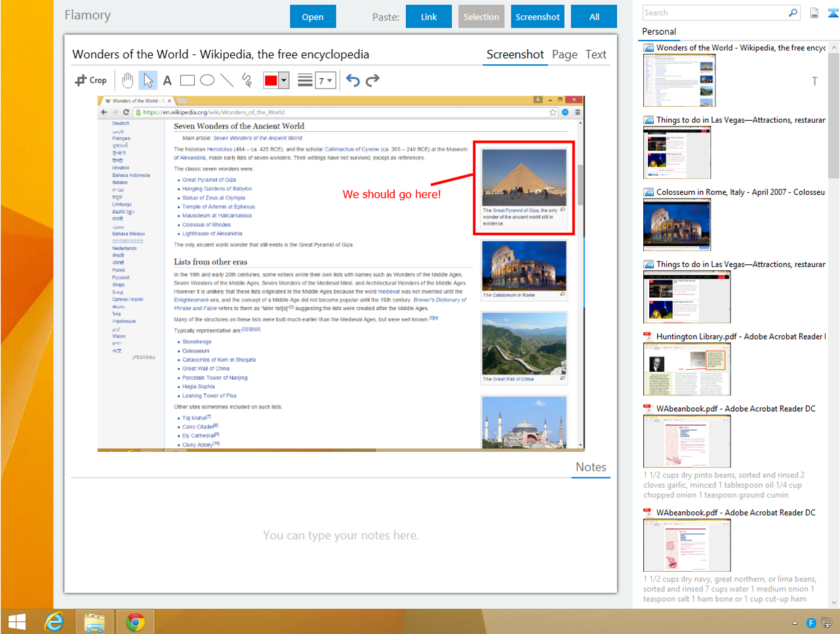Select the freehand scribble tool
This screenshot has height=634, width=840.
pos(247,80)
